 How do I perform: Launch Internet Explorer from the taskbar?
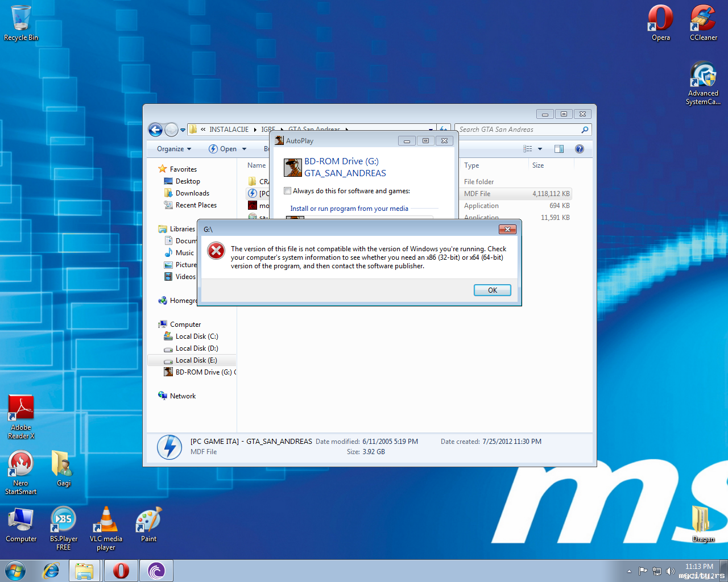[51, 571]
